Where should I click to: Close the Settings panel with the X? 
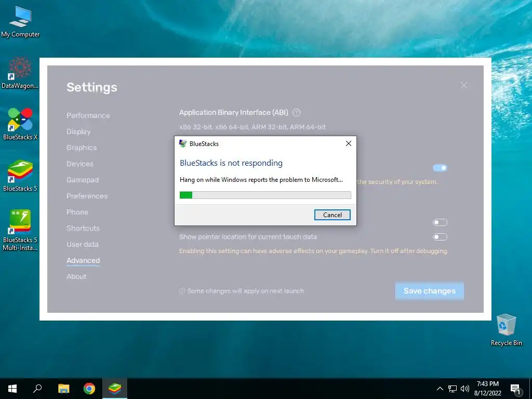coord(464,86)
